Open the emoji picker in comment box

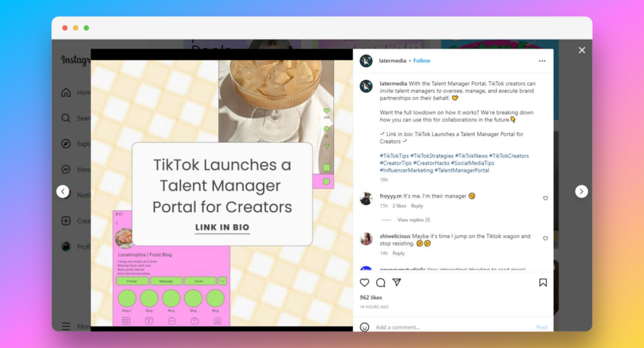coord(364,327)
